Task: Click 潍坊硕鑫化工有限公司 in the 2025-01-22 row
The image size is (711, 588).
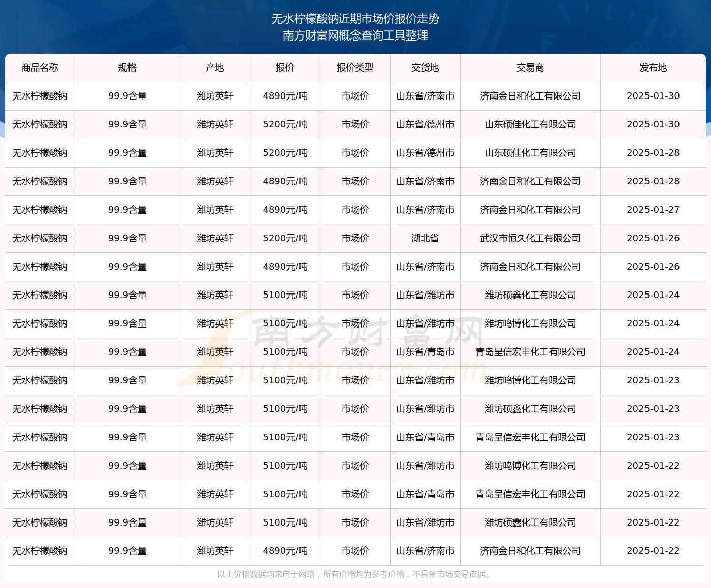Action: (530, 522)
